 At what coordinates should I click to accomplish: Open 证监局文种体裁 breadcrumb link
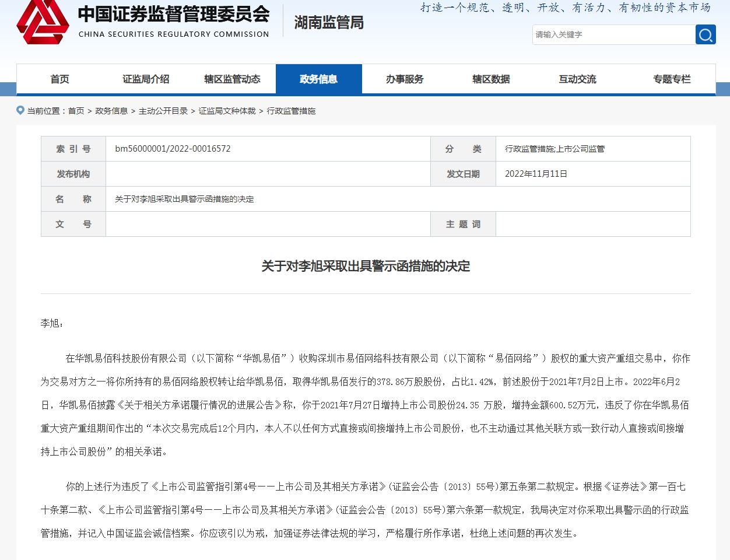pos(227,111)
